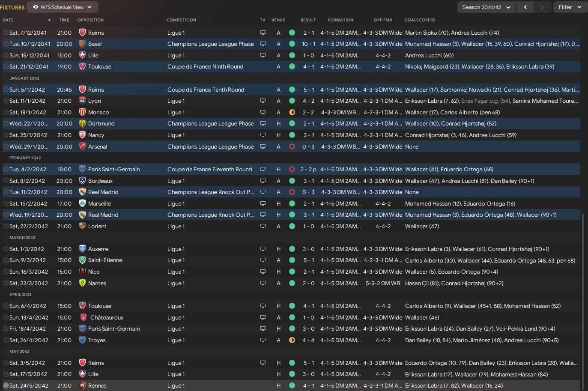The width and height of the screenshot is (588, 391).
Task: Click the row marker on Basel fixture
Action: pos(6,44)
